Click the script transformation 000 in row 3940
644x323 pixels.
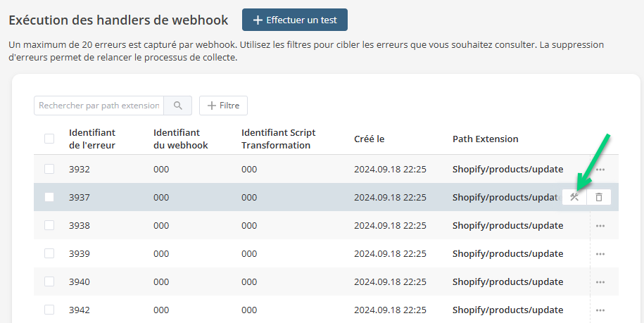click(x=249, y=281)
